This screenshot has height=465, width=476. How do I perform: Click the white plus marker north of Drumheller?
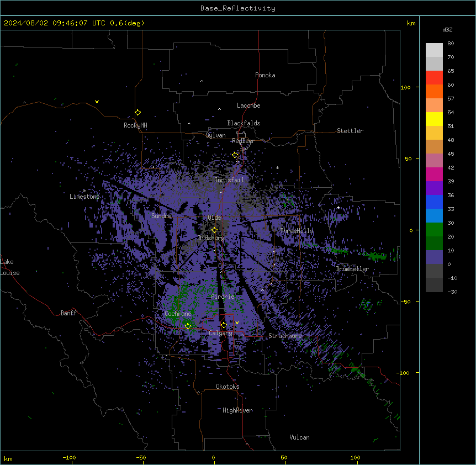tap(338, 208)
